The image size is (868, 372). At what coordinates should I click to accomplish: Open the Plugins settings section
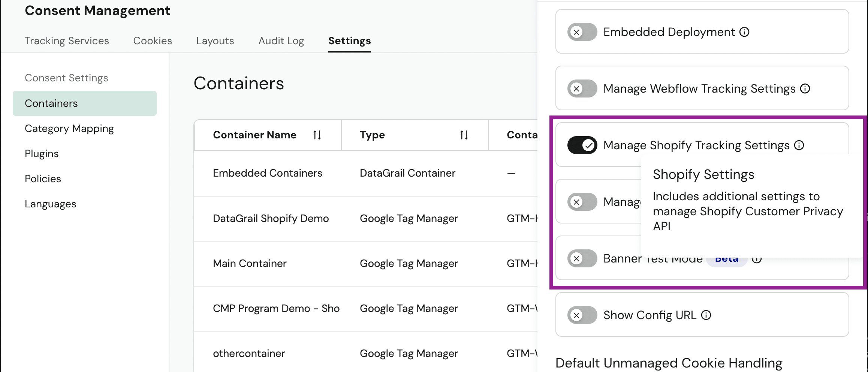pos(41,153)
